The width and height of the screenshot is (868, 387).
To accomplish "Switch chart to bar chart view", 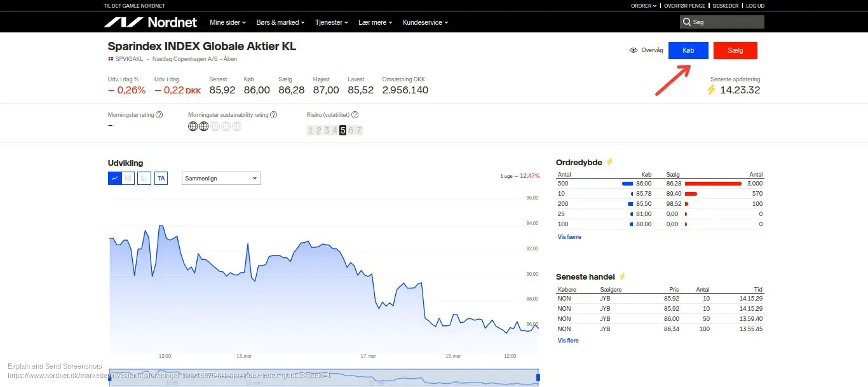I will click(x=145, y=179).
